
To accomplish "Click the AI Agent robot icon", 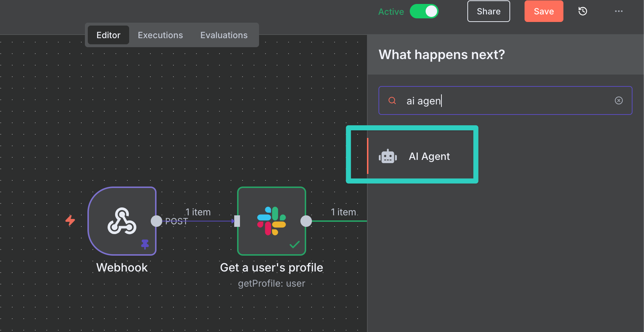I will [388, 157].
